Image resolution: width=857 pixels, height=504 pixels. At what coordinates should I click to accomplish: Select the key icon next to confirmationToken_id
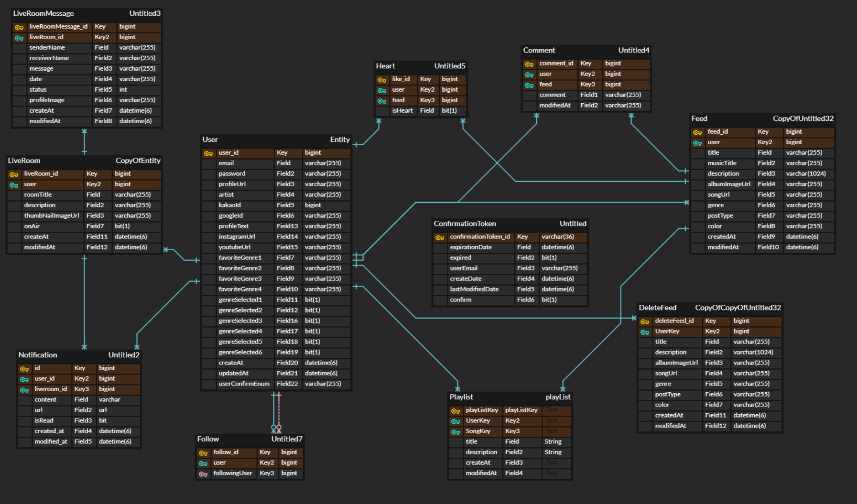tap(440, 236)
